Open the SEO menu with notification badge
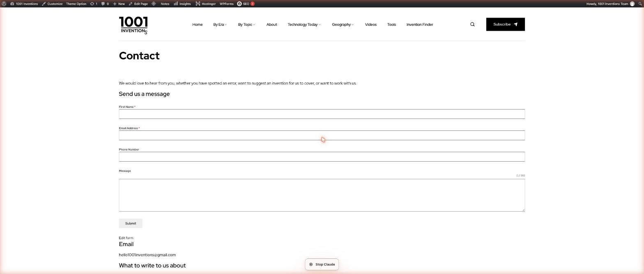The image size is (644, 274). 246,4
